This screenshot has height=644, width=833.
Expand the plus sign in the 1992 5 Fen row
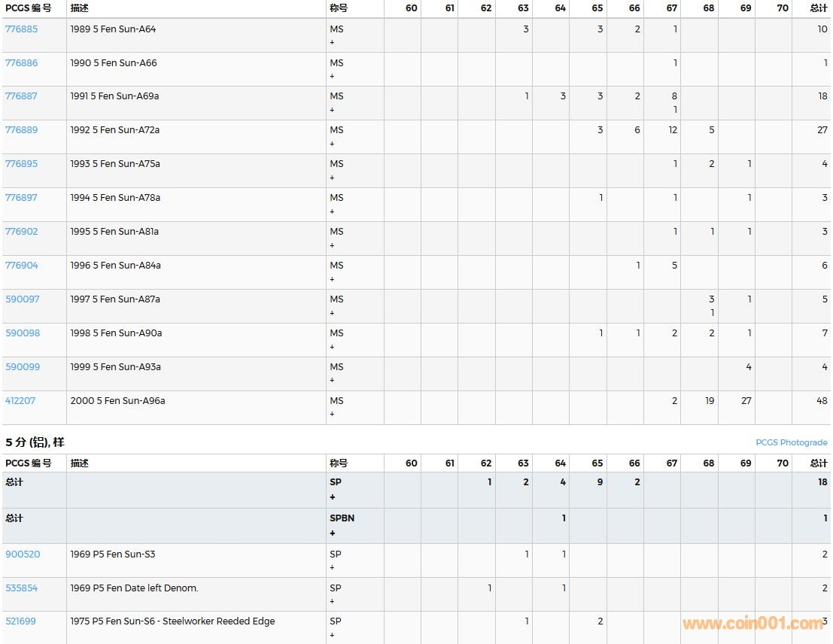[x=332, y=144]
